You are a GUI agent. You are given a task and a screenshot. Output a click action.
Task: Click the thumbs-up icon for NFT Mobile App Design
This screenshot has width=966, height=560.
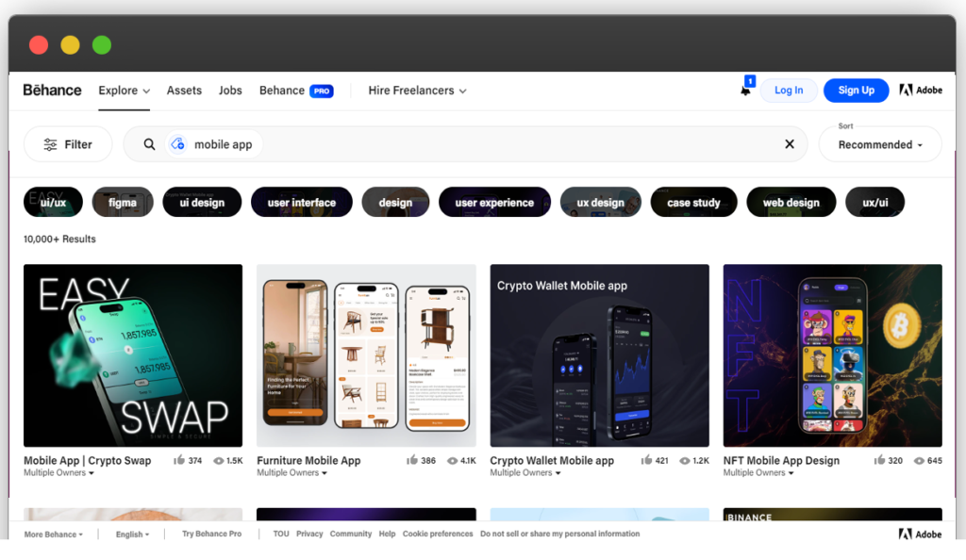point(880,460)
